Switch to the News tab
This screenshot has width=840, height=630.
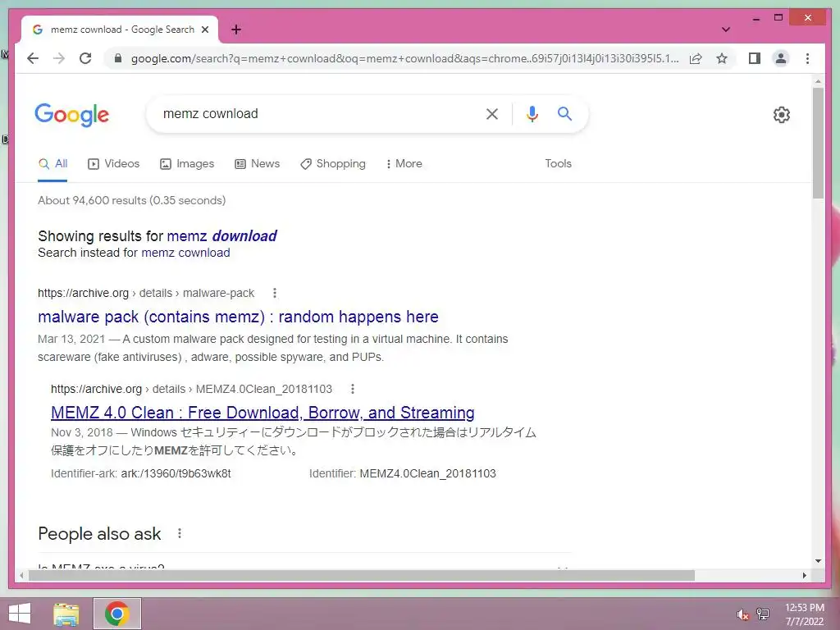pos(257,164)
